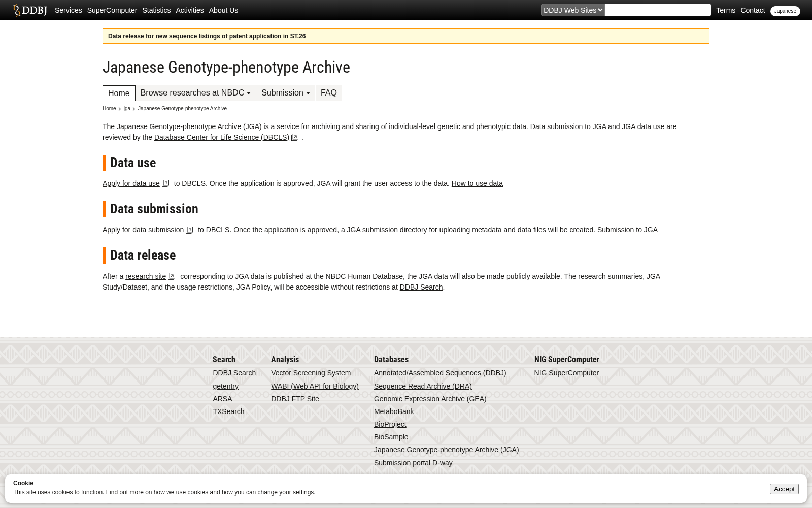Click the Data submission heading
812x508 pixels.
pyautogui.click(x=154, y=209)
